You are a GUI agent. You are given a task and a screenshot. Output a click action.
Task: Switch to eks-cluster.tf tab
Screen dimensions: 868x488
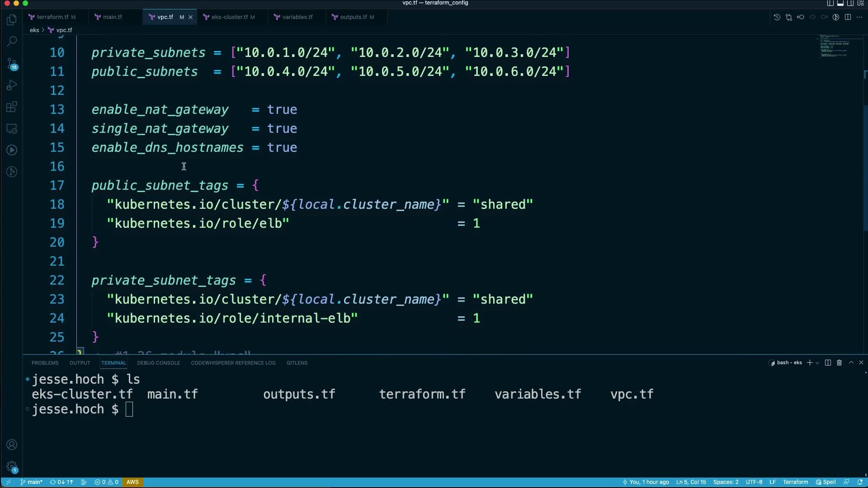(229, 17)
